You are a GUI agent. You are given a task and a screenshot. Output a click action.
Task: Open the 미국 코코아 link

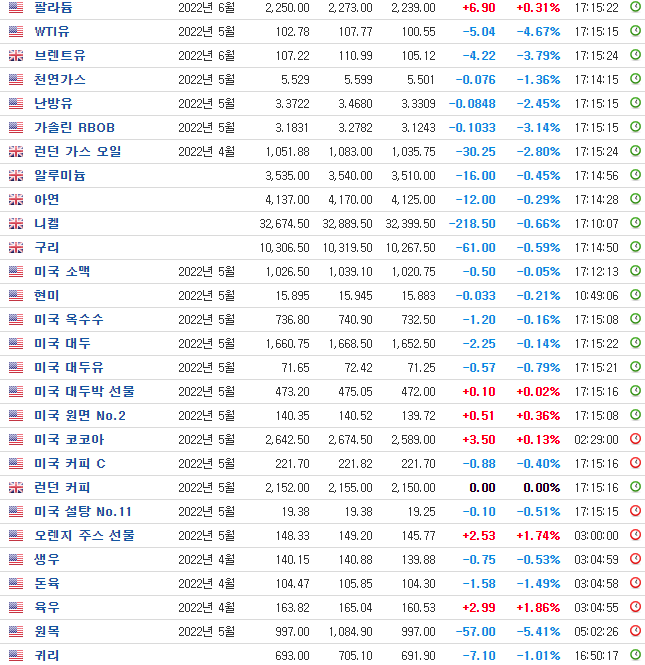(x=69, y=439)
